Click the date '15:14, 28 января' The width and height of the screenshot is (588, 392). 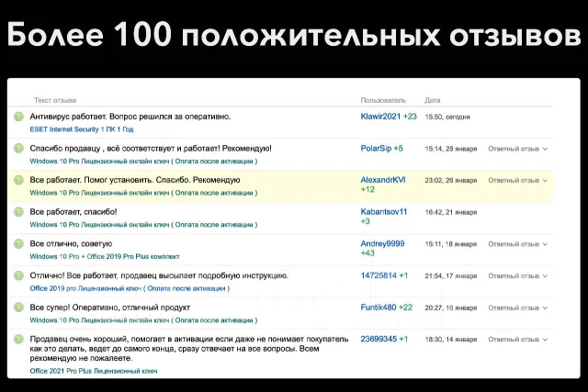pyautogui.click(x=451, y=149)
